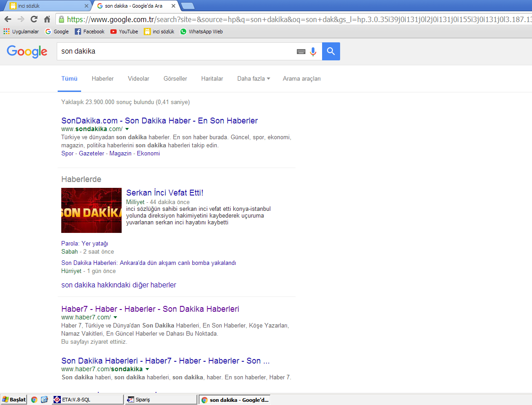Click the blue search magnifier button
The height and width of the screenshot is (405, 532).
click(331, 51)
